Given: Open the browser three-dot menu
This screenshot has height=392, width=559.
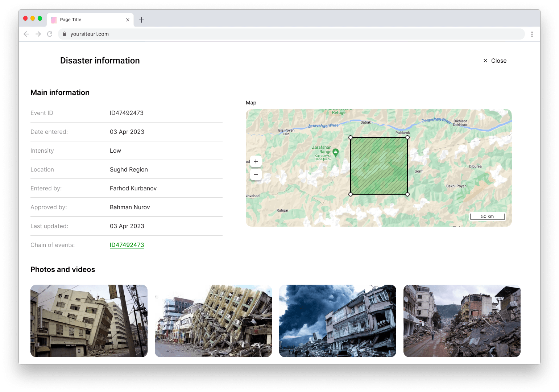Looking at the screenshot, I should point(532,34).
